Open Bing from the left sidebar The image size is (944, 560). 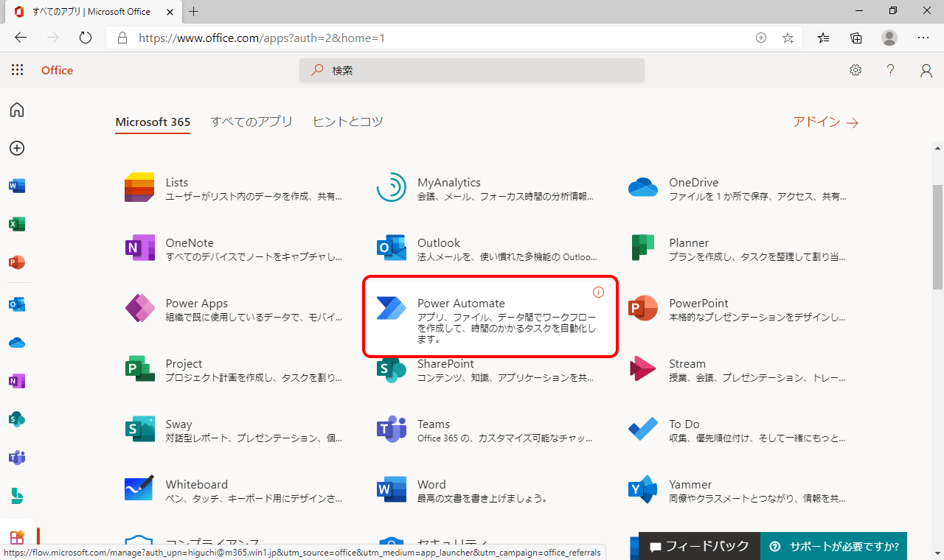coord(17,496)
